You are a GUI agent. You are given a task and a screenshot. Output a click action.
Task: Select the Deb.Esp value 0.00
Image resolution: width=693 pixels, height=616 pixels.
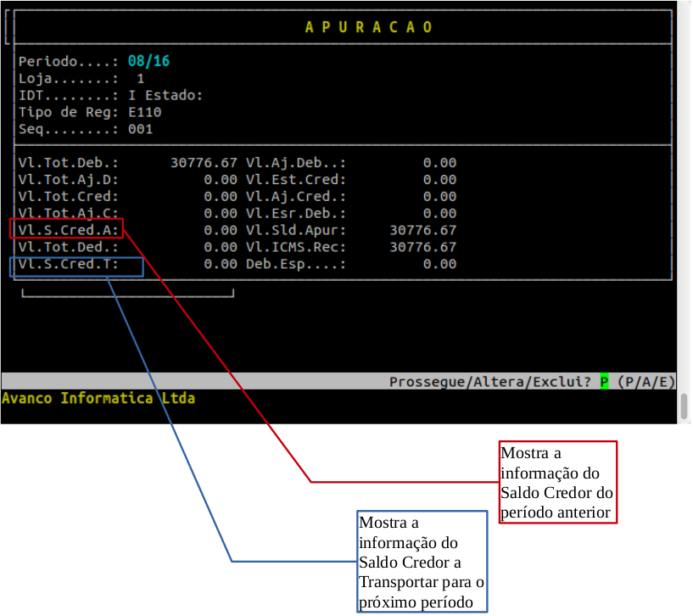(x=439, y=264)
